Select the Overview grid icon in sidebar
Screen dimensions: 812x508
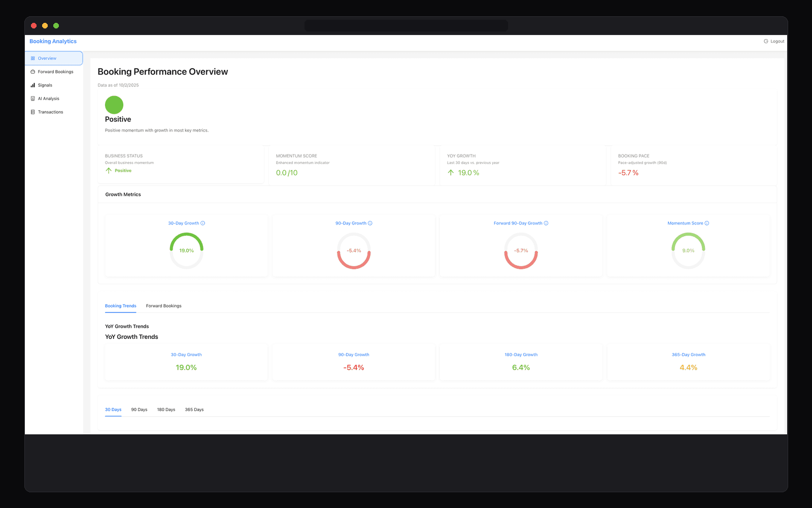[x=33, y=58]
